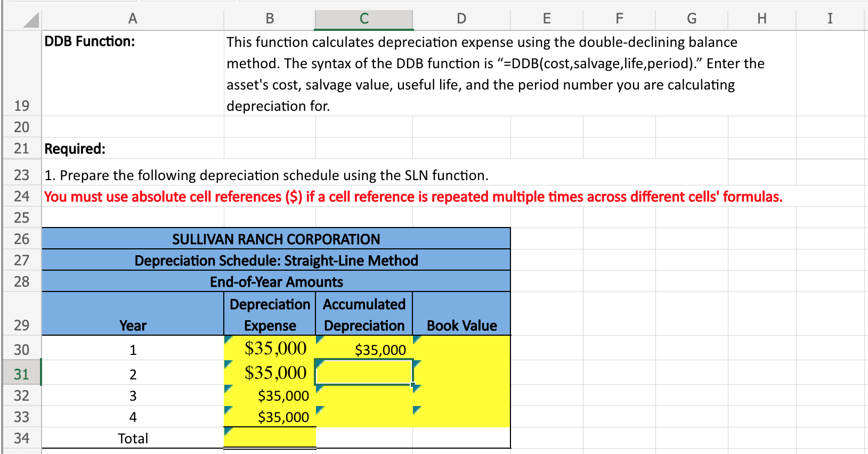Select row 27 header
The height and width of the screenshot is (454, 868).
click(x=21, y=260)
